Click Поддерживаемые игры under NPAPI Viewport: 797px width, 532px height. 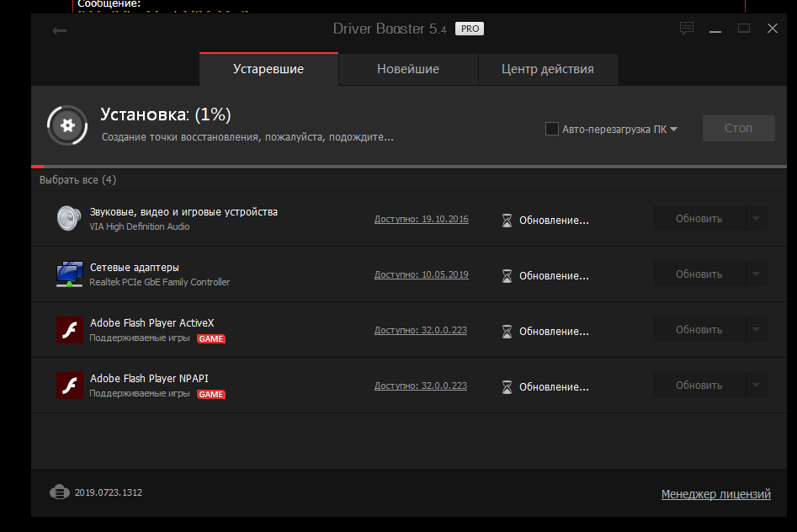coord(140,394)
